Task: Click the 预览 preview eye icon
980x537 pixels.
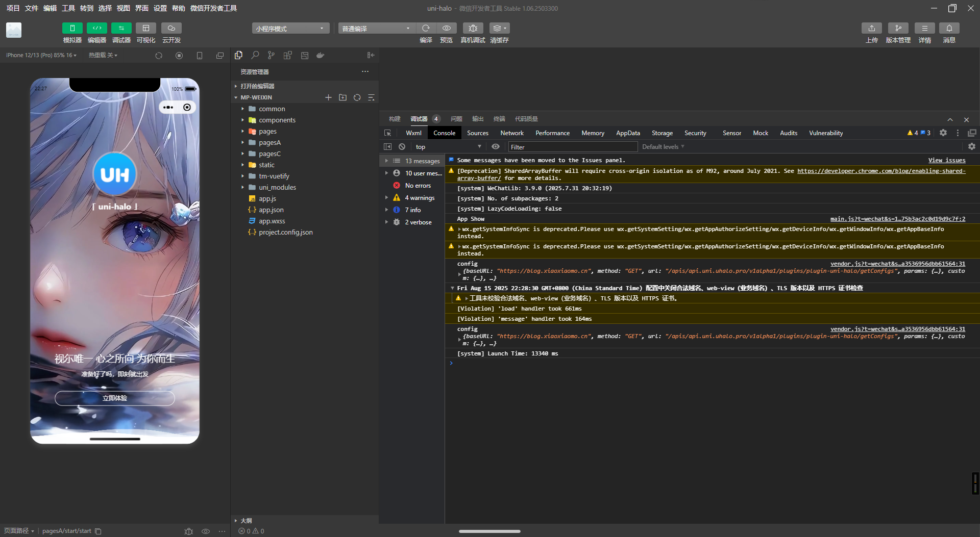Action: [x=447, y=28]
